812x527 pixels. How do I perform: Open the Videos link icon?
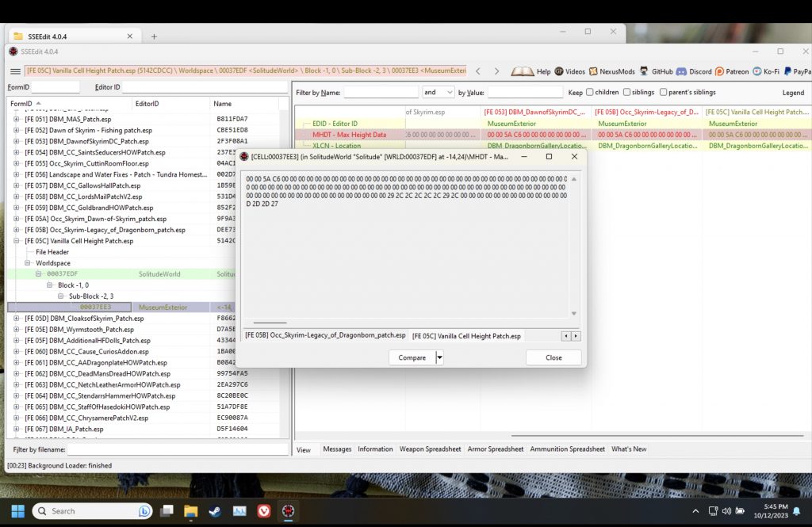559,71
